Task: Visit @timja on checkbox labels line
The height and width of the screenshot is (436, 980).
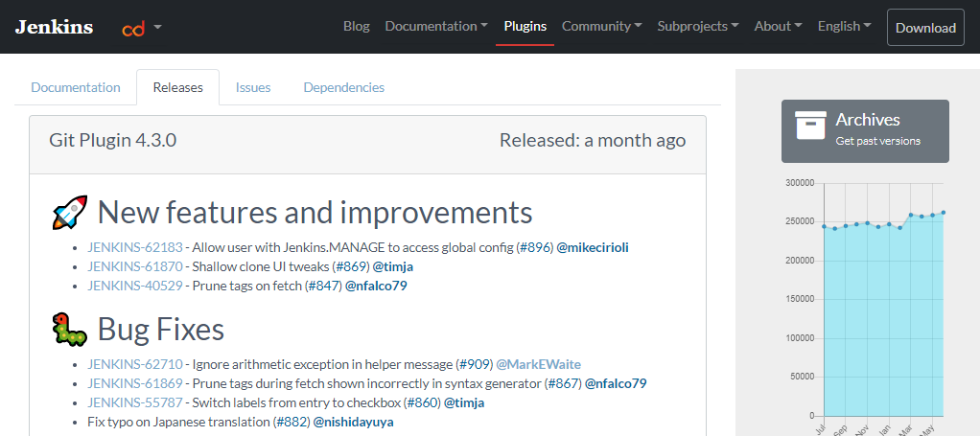Action: tap(464, 402)
